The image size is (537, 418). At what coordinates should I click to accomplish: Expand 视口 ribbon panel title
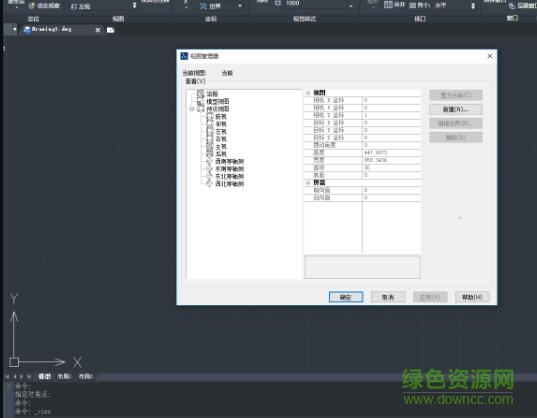pos(420,19)
